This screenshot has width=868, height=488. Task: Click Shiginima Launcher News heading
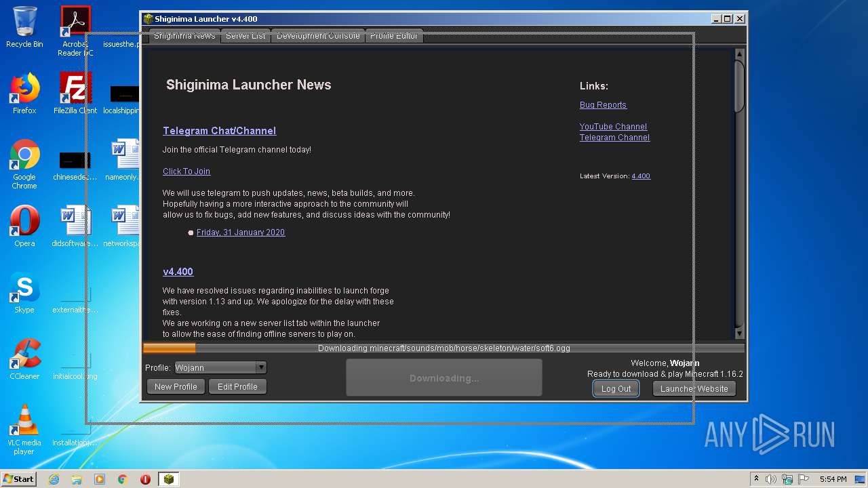(249, 85)
